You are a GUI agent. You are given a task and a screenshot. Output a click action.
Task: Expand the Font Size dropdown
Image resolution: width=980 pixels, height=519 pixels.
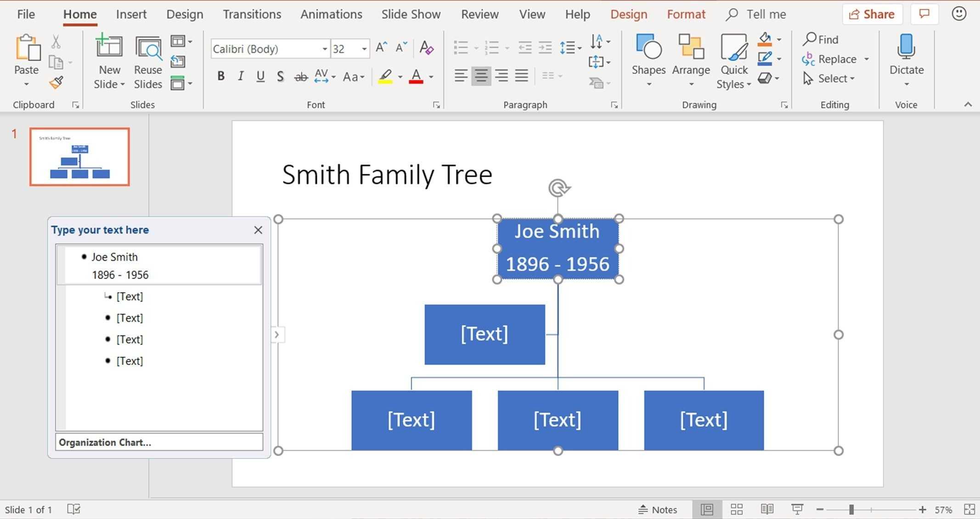tap(364, 49)
